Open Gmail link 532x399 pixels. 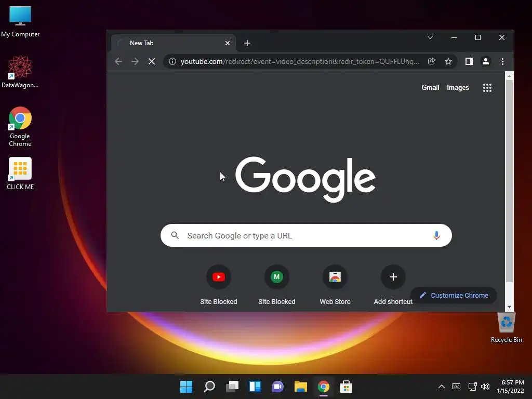pyautogui.click(x=430, y=87)
